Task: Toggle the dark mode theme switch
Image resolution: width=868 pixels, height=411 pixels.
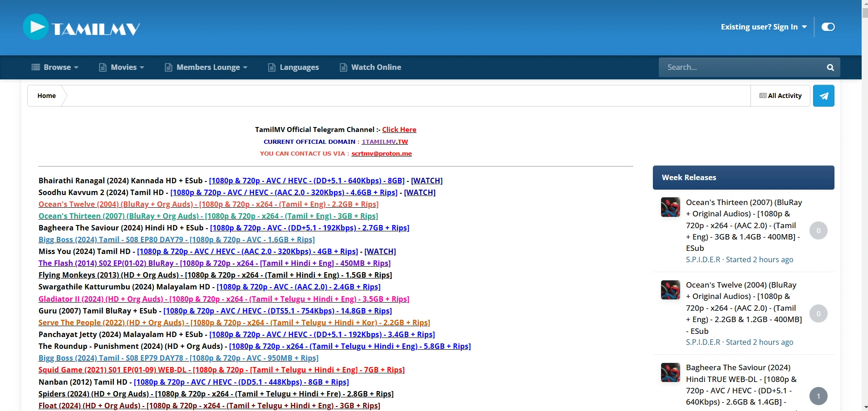Action: tap(828, 27)
